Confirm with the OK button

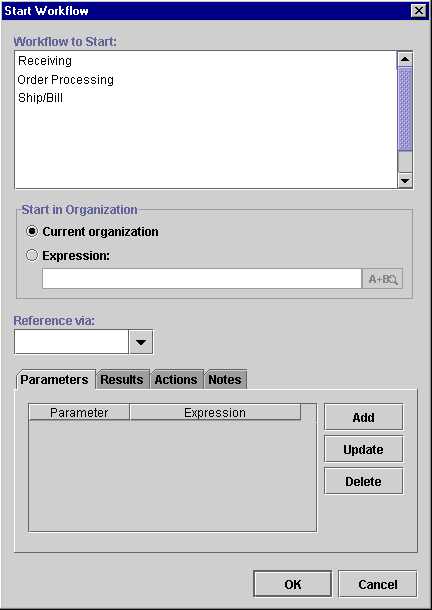click(293, 584)
